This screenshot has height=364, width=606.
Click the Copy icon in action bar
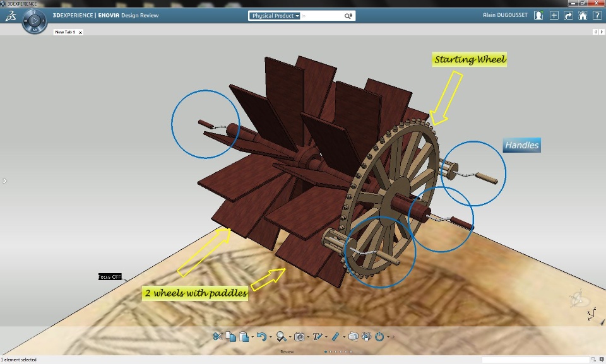(231, 337)
